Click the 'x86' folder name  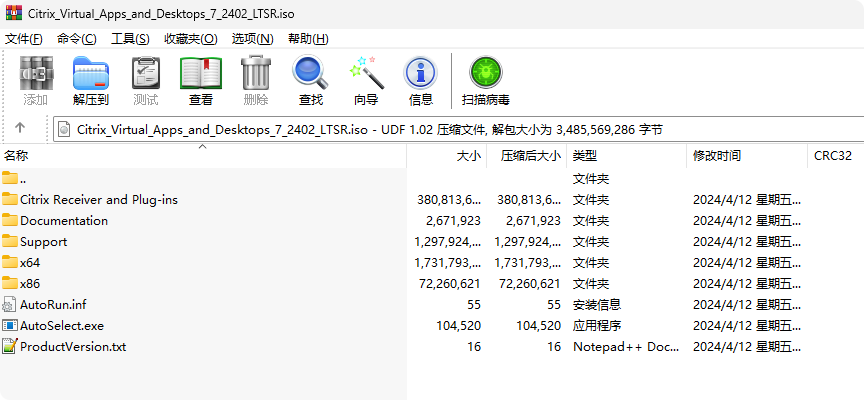point(30,283)
